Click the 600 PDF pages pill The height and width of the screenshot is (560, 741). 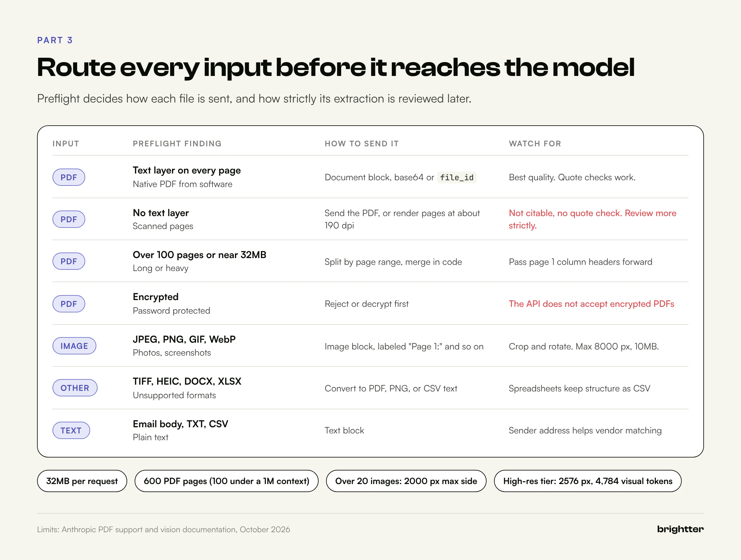[226, 481]
